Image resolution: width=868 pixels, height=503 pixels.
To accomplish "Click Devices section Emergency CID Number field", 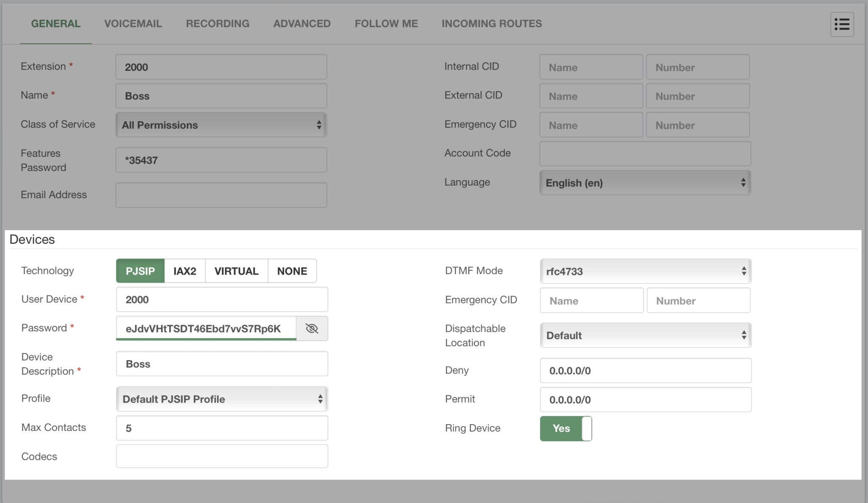I will (698, 300).
